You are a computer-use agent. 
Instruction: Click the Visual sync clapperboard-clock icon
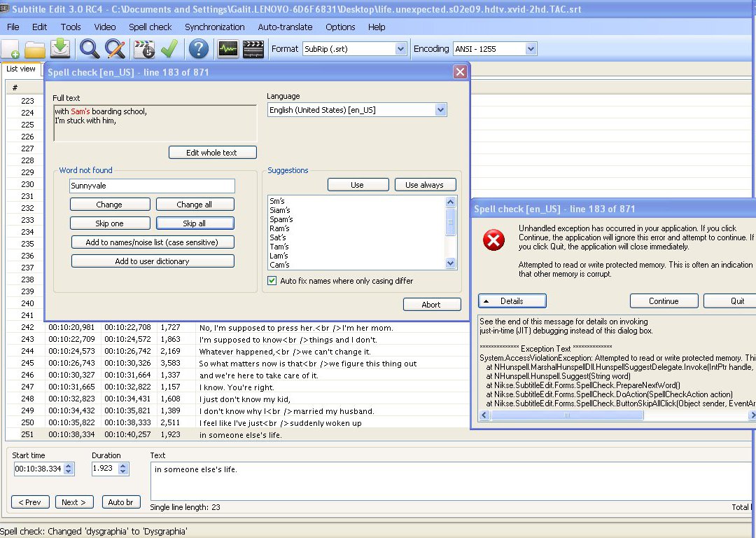(144, 49)
